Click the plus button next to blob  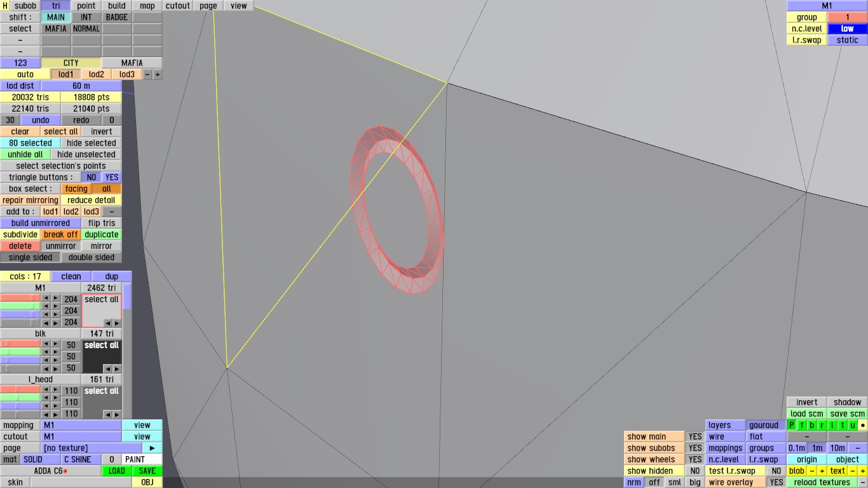tap(822, 471)
